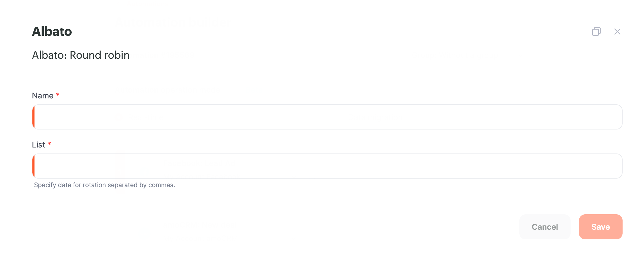Focus the List input field
Screen dimensions: 644x260
click(x=327, y=166)
